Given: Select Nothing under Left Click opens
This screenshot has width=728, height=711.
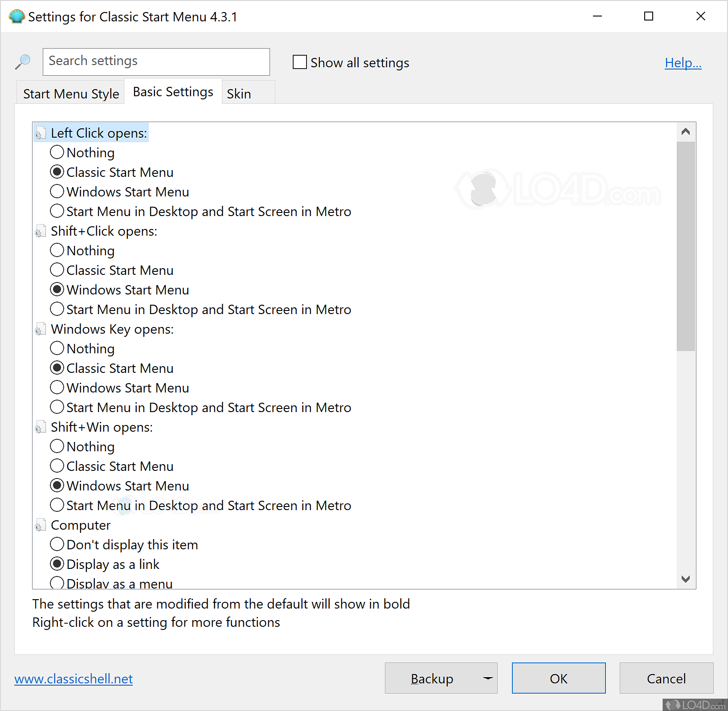Looking at the screenshot, I should 57,152.
